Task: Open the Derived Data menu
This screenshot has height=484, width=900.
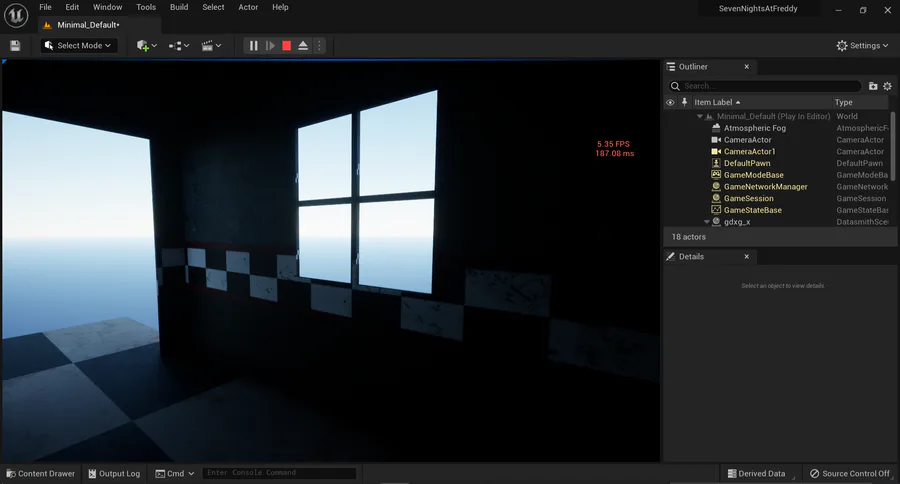Action: (756, 474)
